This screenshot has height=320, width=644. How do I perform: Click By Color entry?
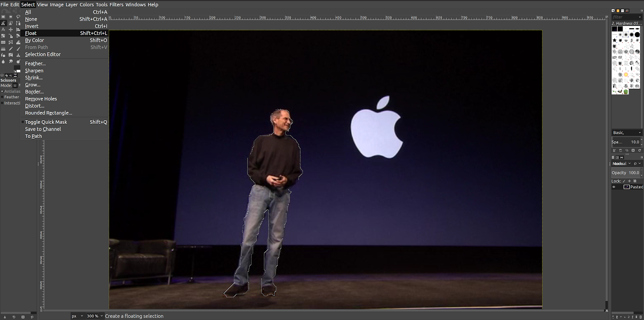click(x=64, y=40)
